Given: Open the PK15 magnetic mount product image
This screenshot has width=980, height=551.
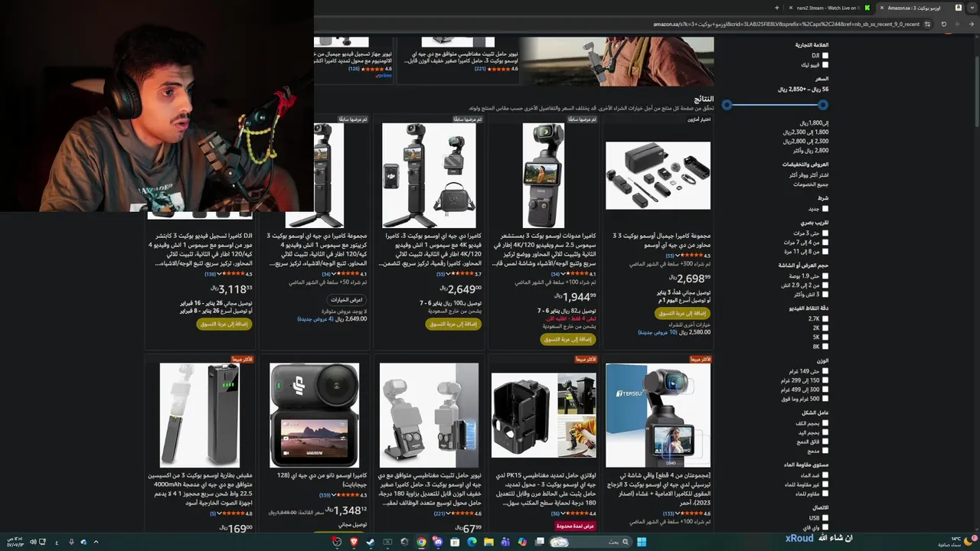Looking at the screenshot, I should [x=544, y=415].
